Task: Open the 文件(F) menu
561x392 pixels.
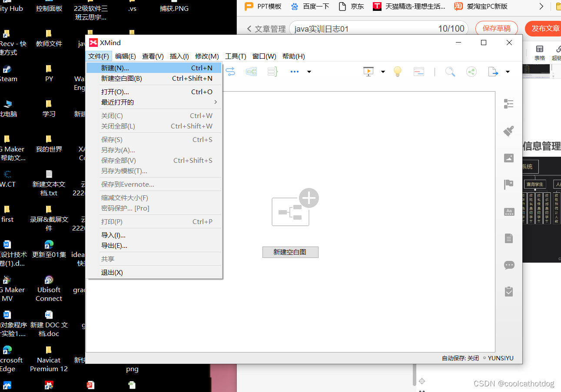Action: pos(99,56)
